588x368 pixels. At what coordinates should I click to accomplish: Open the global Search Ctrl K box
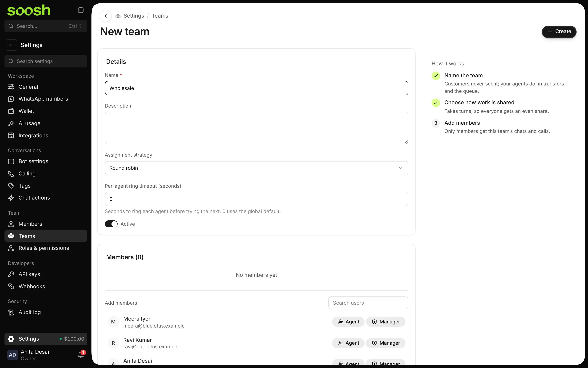[46, 26]
